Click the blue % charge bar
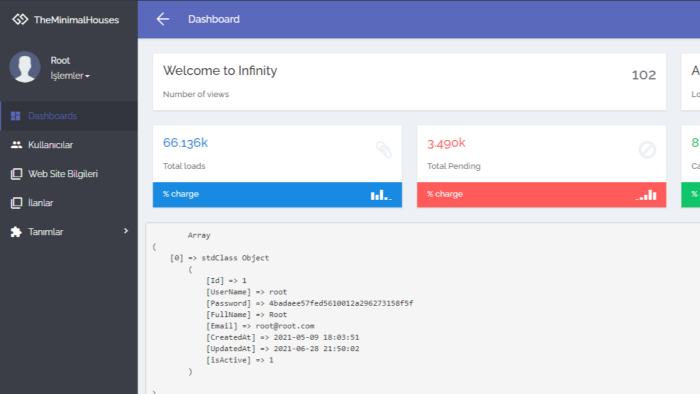This screenshot has width=700, height=394. tap(277, 195)
